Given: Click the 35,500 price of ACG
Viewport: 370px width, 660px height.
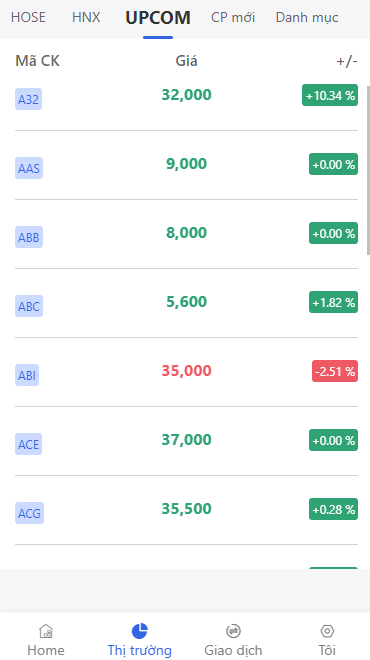Looking at the screenshot, I should click(x=186, y=508).
